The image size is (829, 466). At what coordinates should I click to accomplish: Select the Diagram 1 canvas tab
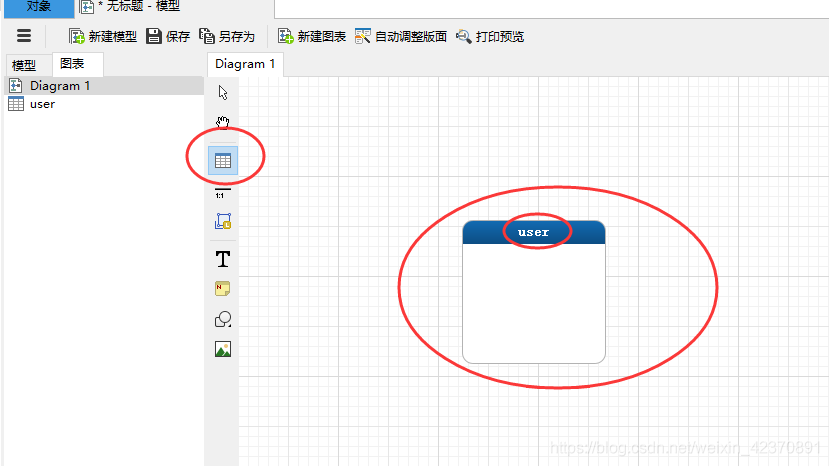[245, 64]
